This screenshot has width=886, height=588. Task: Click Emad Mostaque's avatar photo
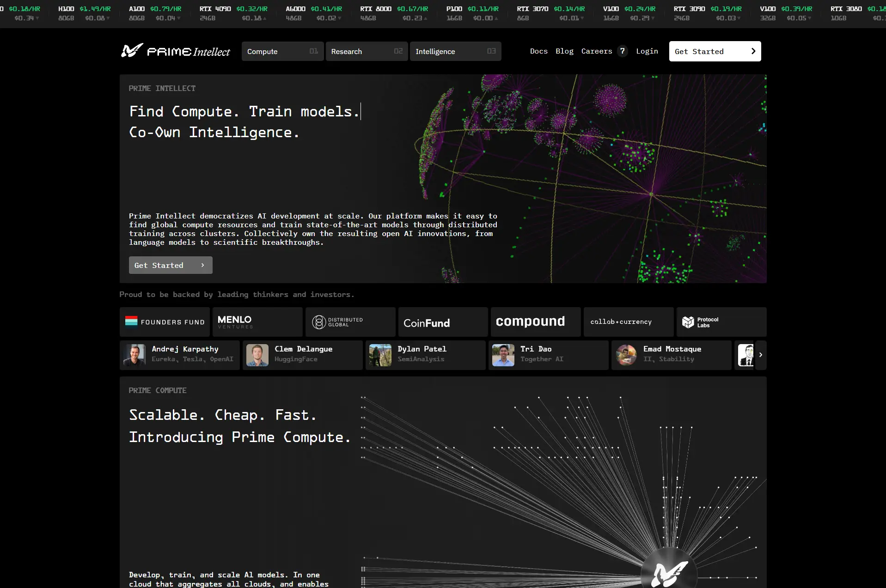coord(626,355)
